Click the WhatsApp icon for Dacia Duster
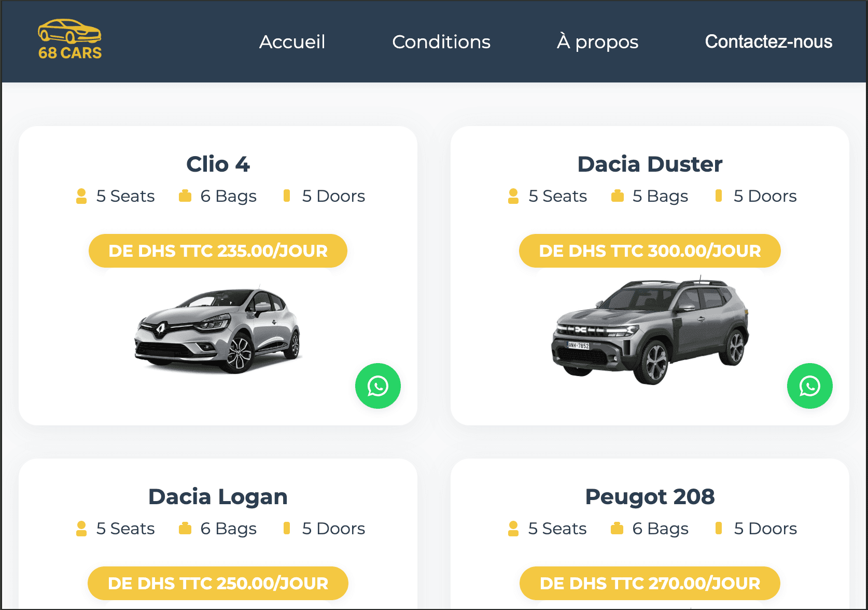The height and width of the screenshot is (610, 868). pos(809,386)
